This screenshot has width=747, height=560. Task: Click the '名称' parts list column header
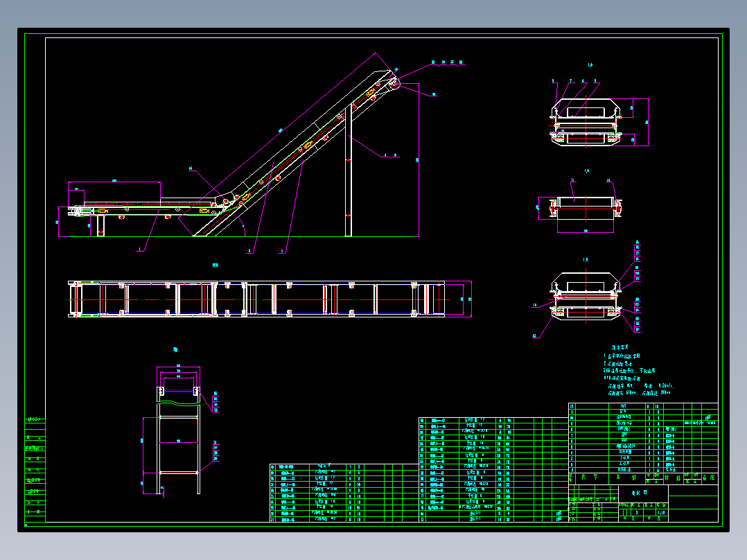coord(627,478)
